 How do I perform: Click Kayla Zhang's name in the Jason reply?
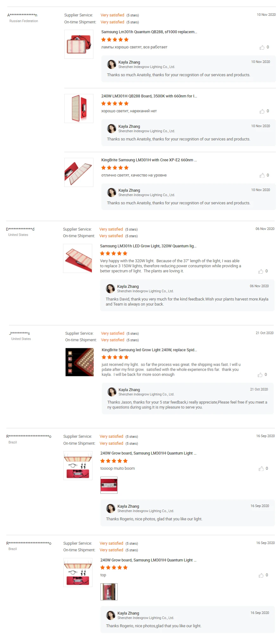[129, 390]
